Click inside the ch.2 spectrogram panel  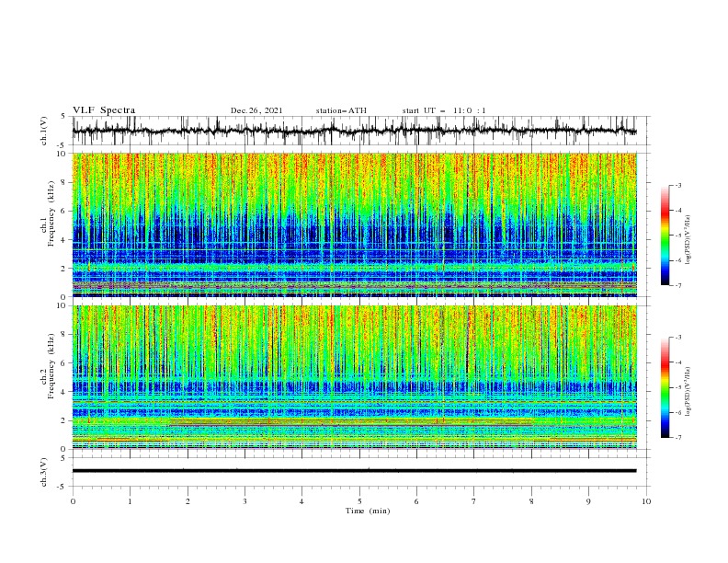pyautogui.click(x=354, y=377)
